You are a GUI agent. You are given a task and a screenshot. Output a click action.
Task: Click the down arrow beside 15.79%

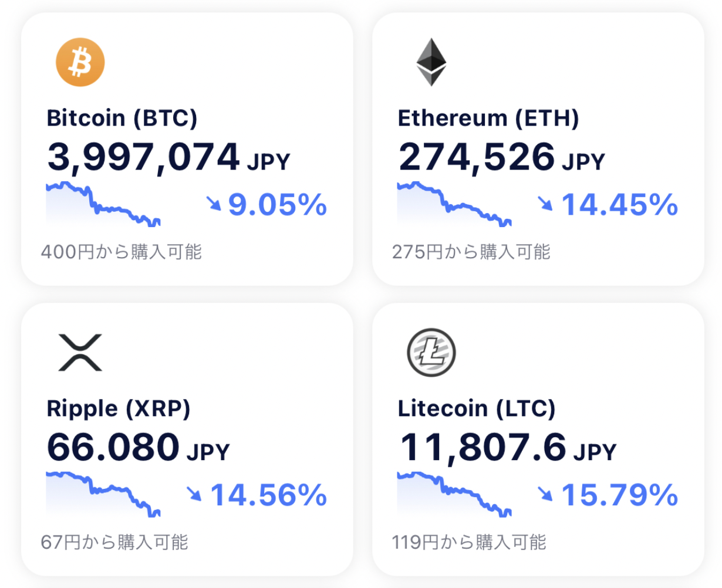[546, 494]
